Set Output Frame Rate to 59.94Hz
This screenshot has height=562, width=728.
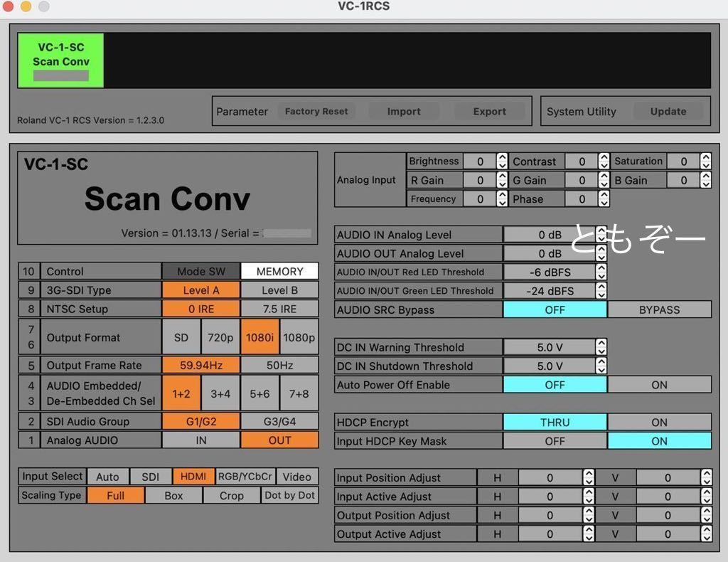pyautogui.click(x=201, y=365)
